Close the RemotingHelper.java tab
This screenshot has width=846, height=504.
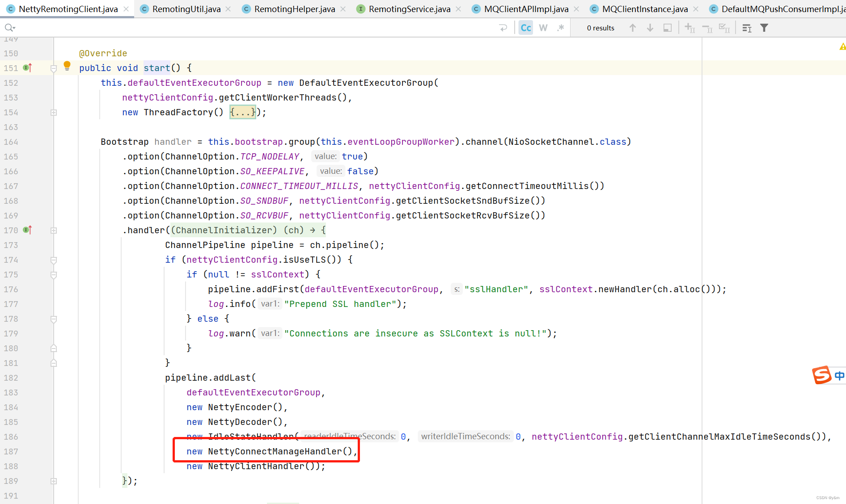343,8
